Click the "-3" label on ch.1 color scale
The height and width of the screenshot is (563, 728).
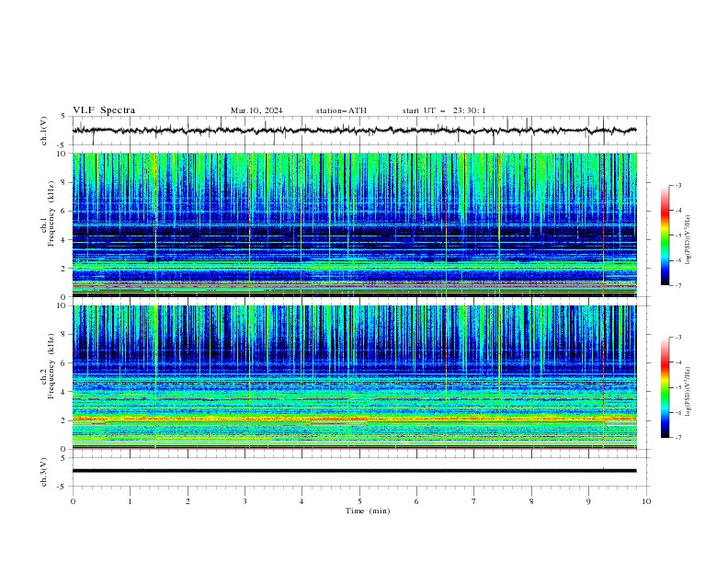(x=678, y=185)
